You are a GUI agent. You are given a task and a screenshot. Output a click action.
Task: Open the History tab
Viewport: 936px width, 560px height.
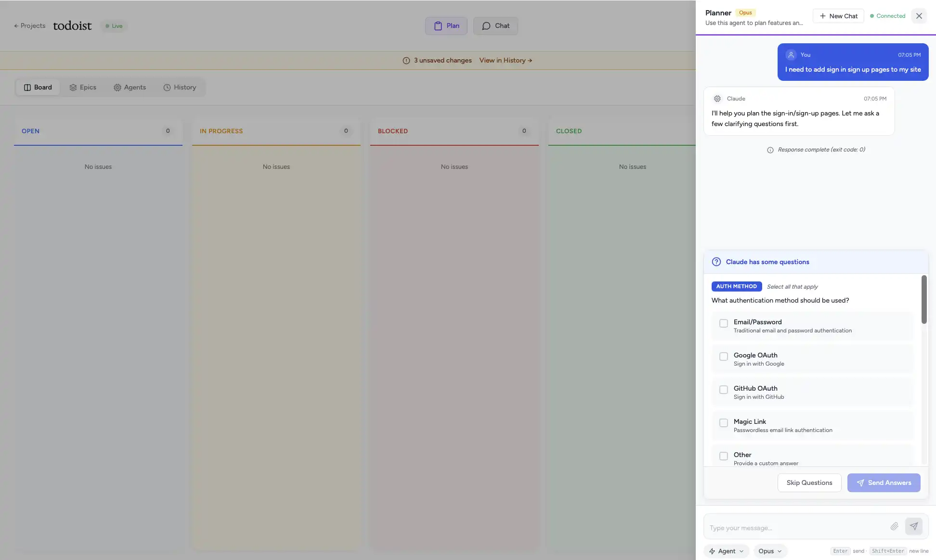[180, 88]
